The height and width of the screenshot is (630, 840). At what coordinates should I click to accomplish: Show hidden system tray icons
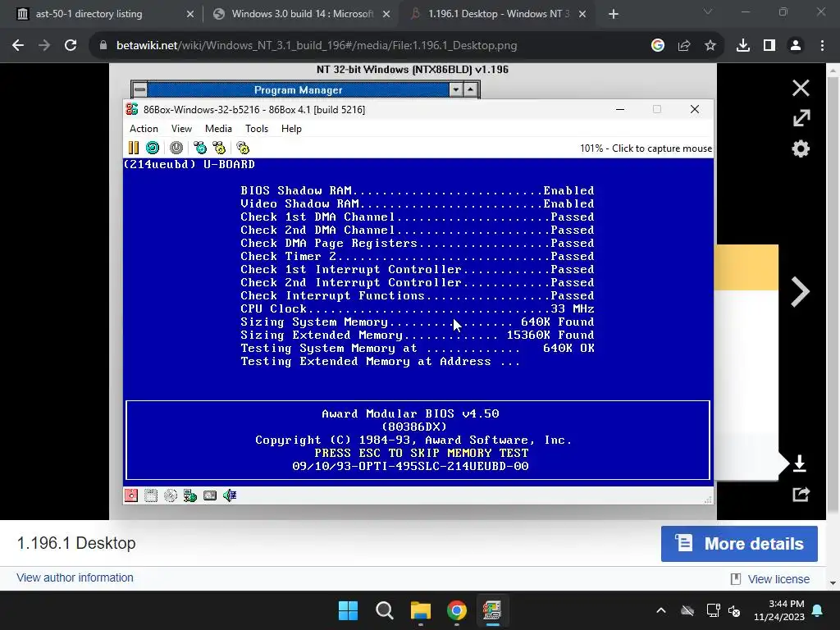pyautogui.click(x=661, y=610)
